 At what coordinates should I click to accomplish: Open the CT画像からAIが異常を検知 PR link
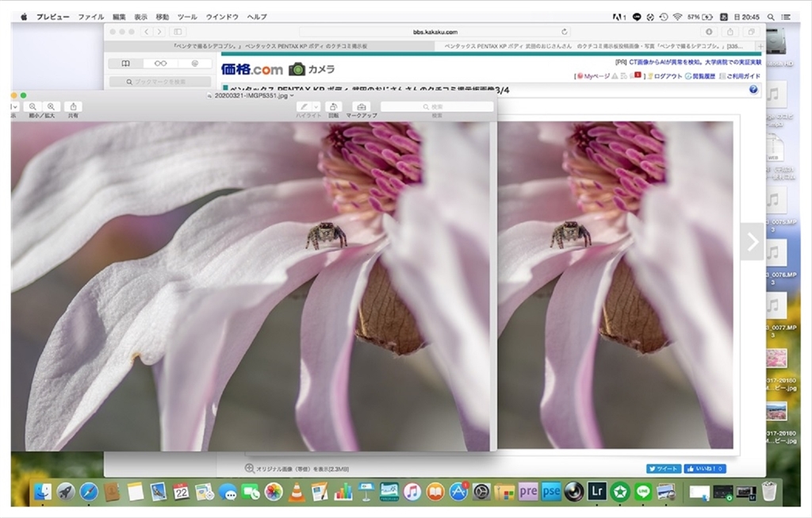695,62
